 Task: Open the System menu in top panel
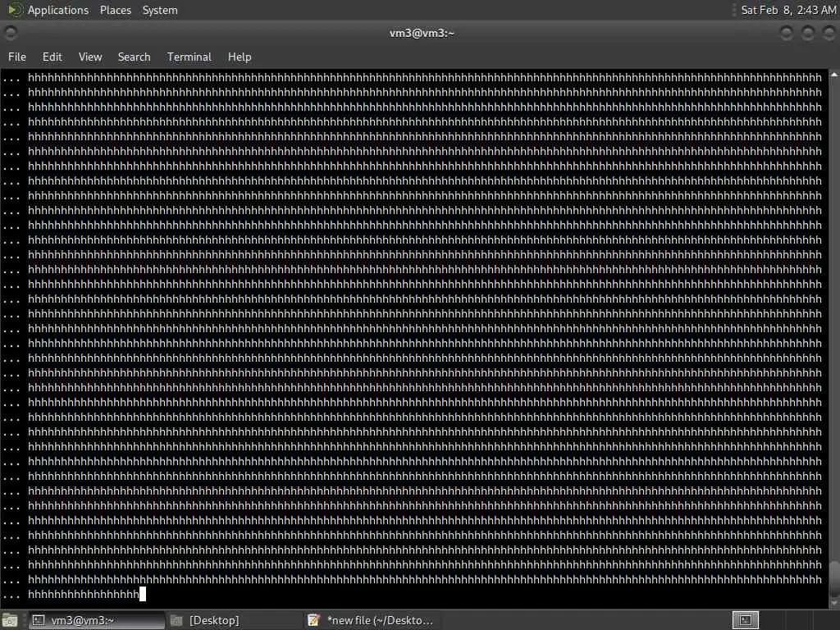click(x=160, y=10)
